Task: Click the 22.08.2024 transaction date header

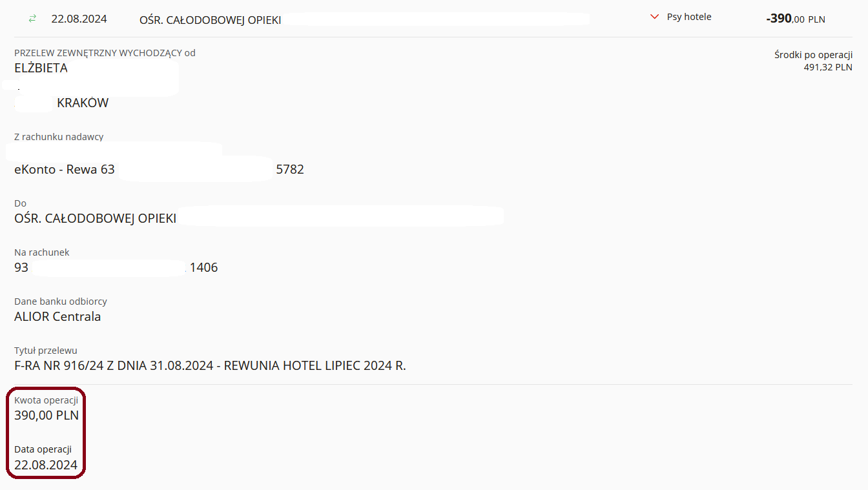Action: click(x=79, y=19)
